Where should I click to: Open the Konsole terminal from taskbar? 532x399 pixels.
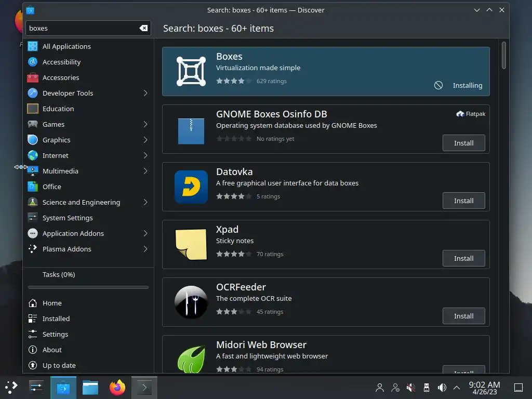pos(144,387)
